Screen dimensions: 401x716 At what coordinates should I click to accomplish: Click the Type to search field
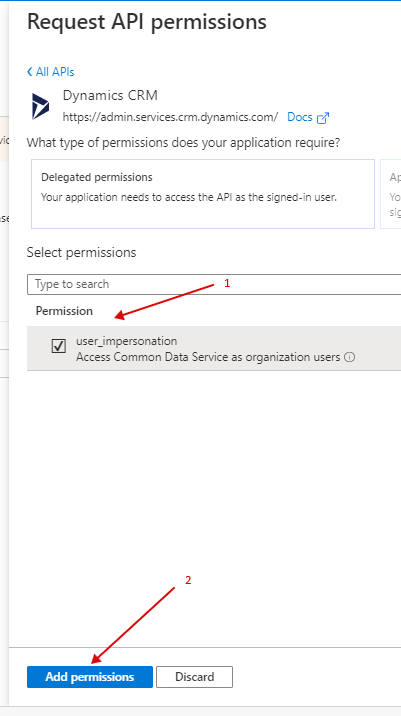[x=214, y=284]
